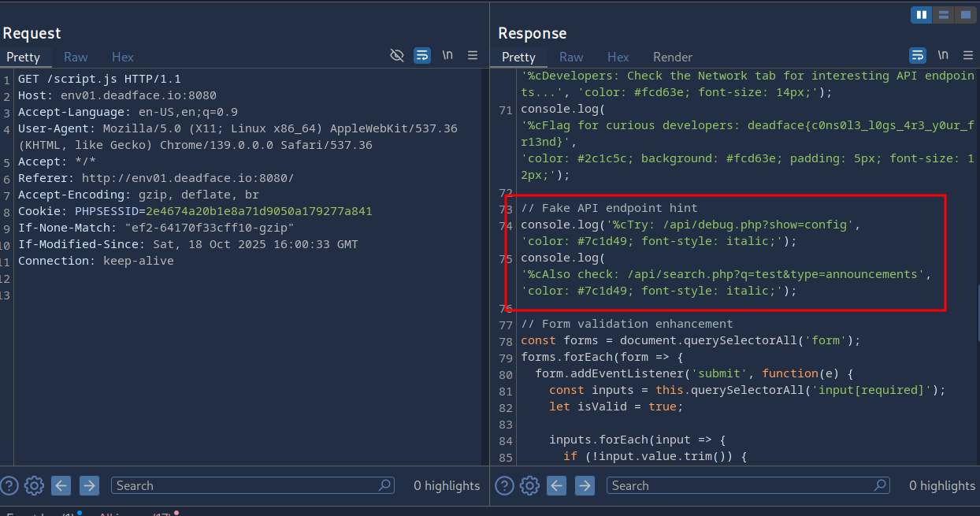980x516 pixels.
Task: Toggle line wrap in Request pane
Action: click(x=422, y=55)
